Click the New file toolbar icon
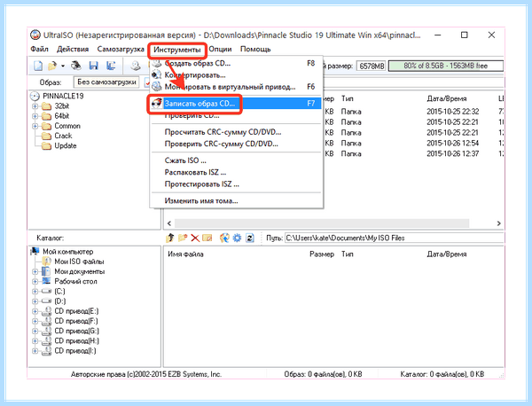532x406 pixels. (x=38, y=66)
